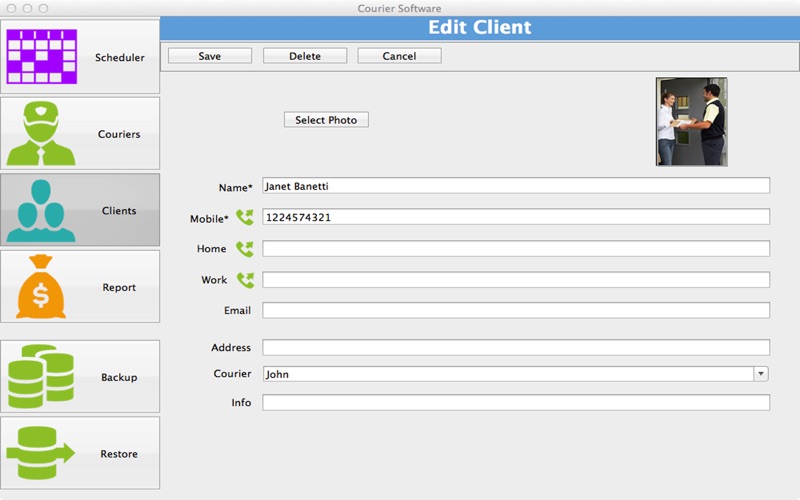Open the Couriers section

click(80, 133)
